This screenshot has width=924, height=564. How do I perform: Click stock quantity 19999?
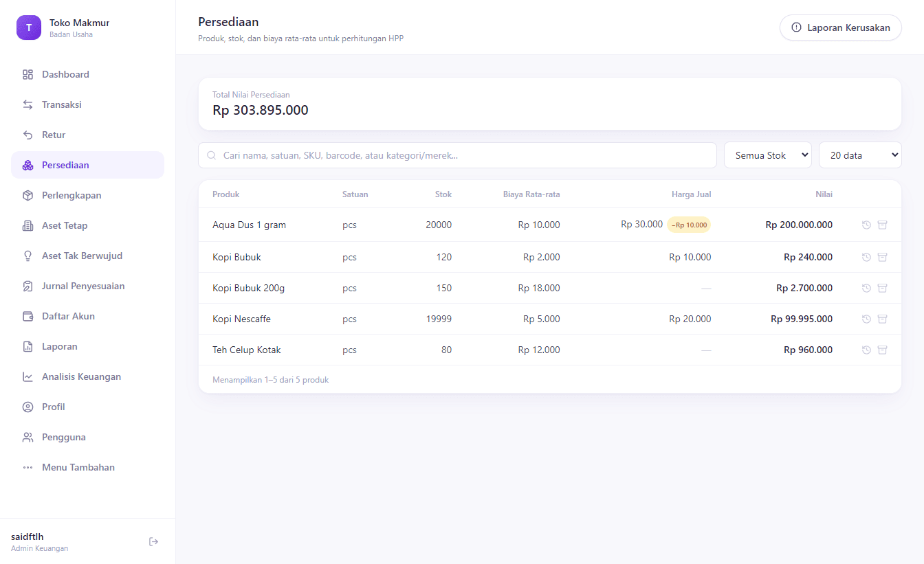[x=439, y=319]
